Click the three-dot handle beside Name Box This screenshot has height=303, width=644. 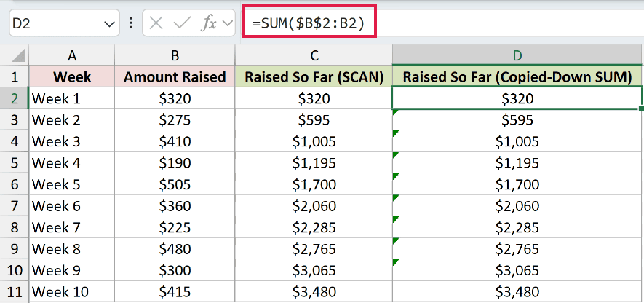[x=131, y=23]
